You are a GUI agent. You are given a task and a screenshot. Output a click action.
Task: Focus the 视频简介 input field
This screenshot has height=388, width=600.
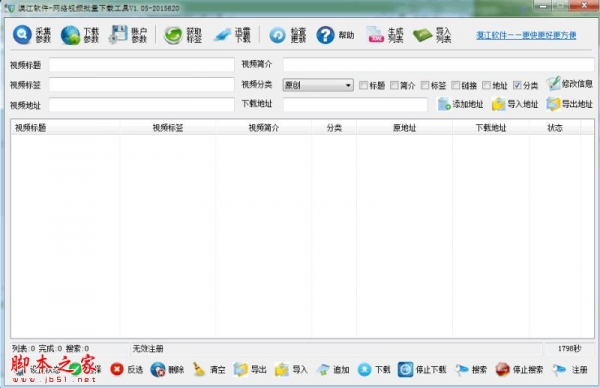click(439, 64)
